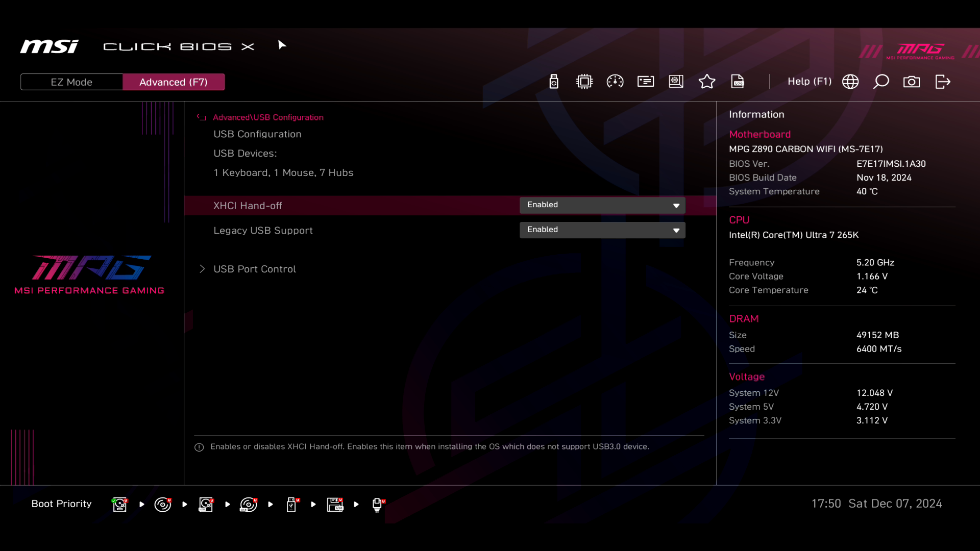Take a screenshot with camera icon
Image resolution: width=980 pixels, height=551 pixels.
912,82
